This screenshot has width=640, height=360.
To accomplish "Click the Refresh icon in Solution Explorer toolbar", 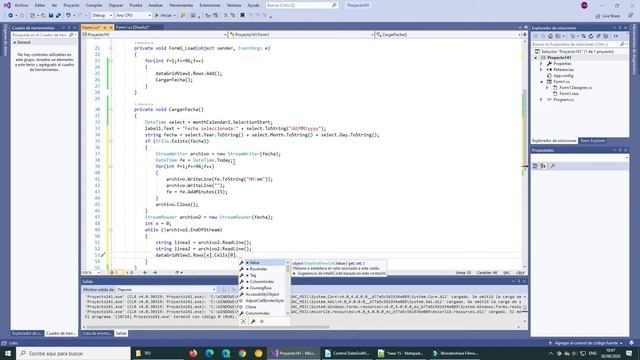I will 591,36.
